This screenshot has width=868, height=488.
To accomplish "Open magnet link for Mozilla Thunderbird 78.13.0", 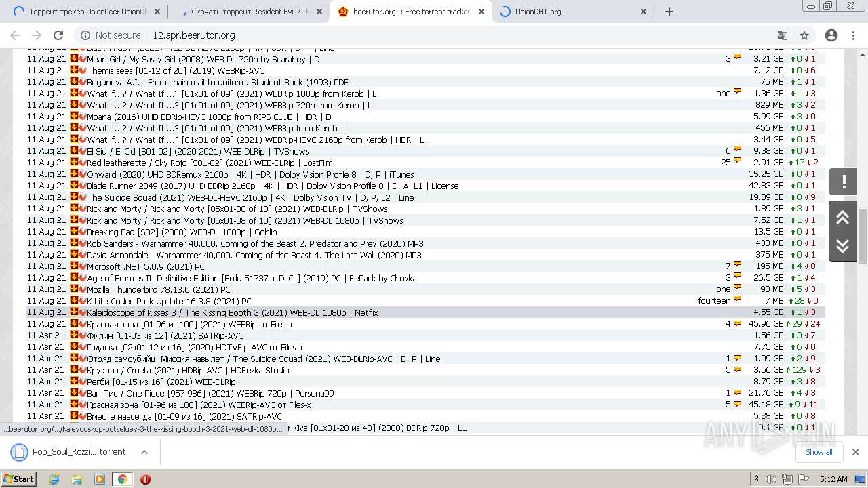I will 83,289.
